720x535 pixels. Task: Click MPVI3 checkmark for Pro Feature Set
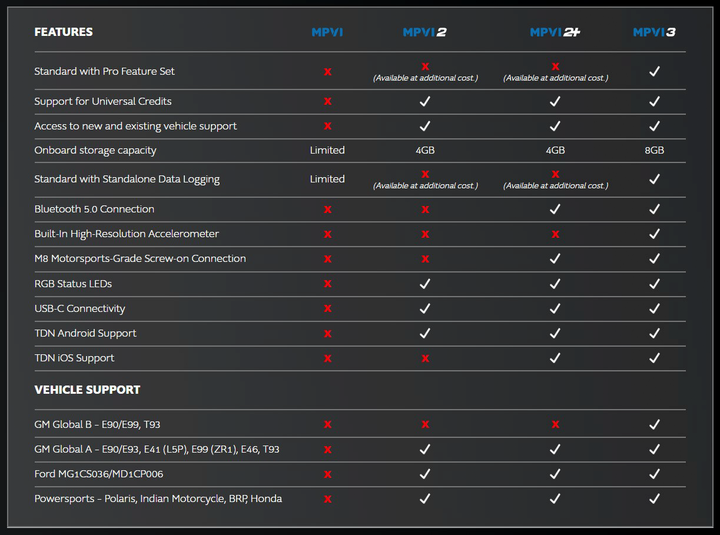(x=654, y=72)
